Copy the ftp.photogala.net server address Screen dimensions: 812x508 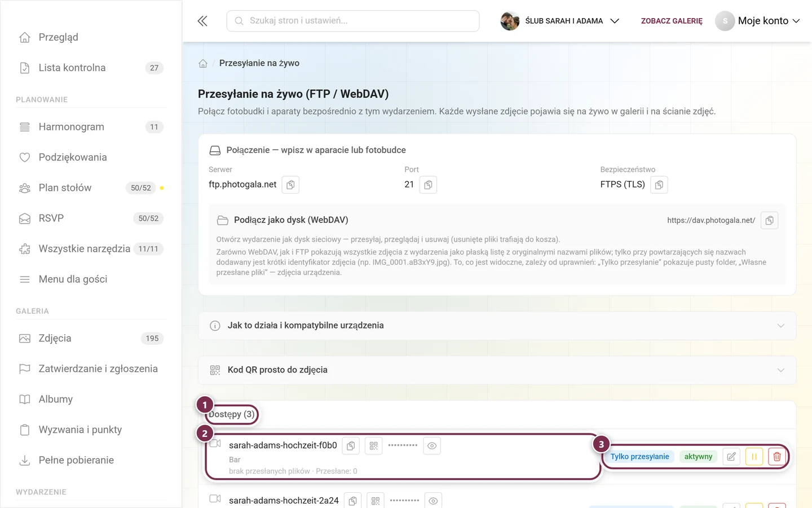point(290,185)
